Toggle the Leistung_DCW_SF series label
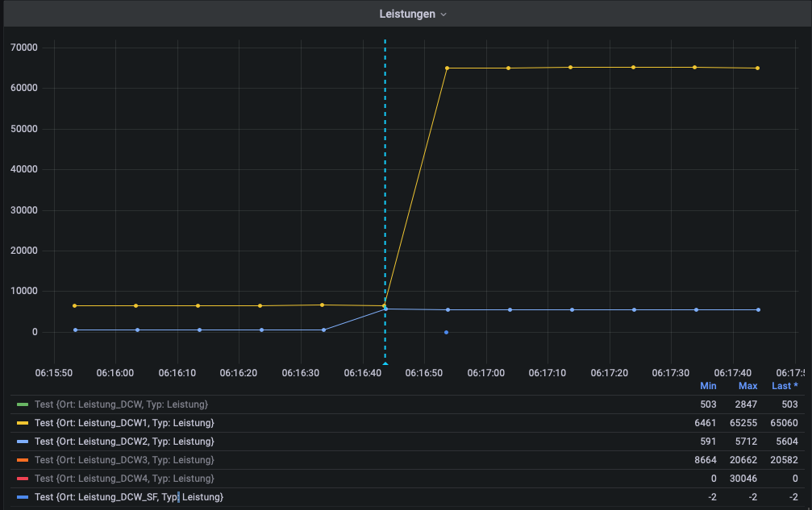This screenshot has width=812, height=510. pyautogui.click(x=129, y=497)
